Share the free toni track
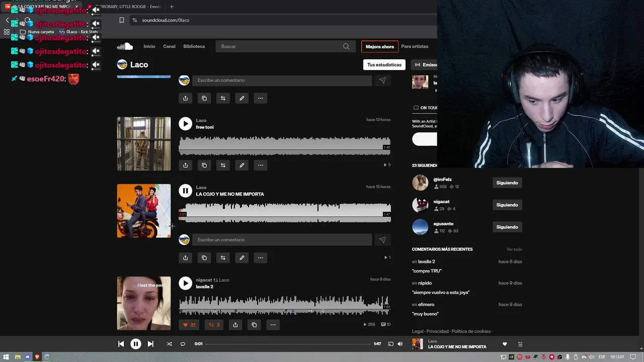 tap(185, 165)
